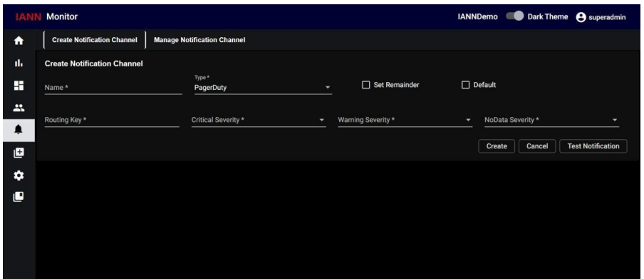Viewport: 644px width, 279px height.
Task: Expand the Warning Severity dropdown
Action: 405,120
